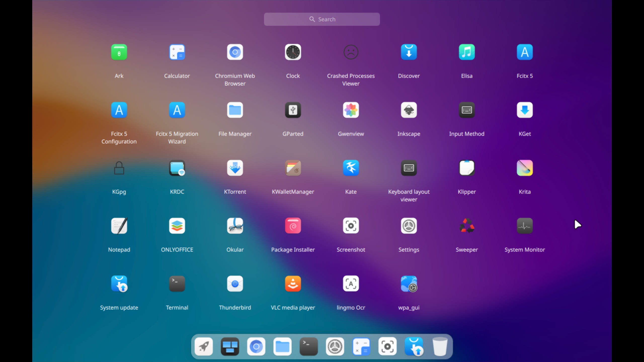The image size is (644, 362).
Task: Open VLC media player
Action: coord(293,284)
